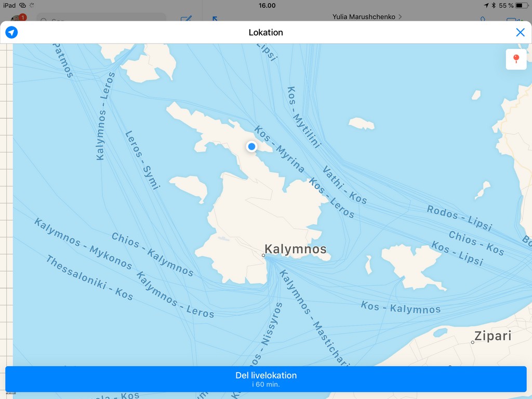The image size is (532, 399).
Task: Tap the Vathi - Kos ferry route label
Action: (x=344, y=185)
